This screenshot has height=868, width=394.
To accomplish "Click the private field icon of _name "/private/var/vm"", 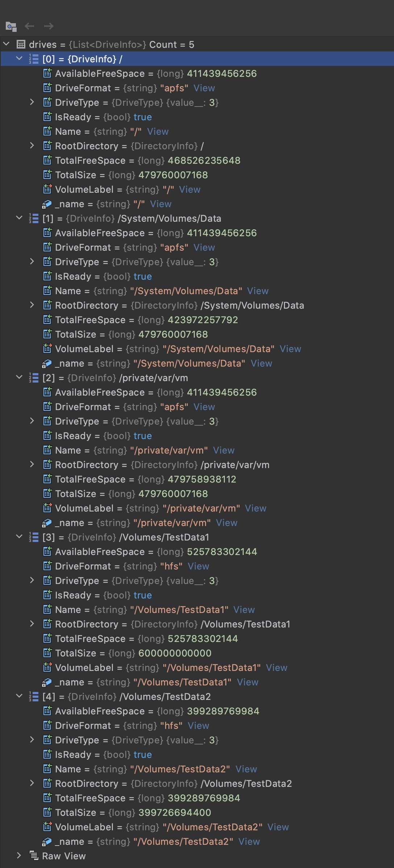I will pyautogui.click(x=47, y=523).
